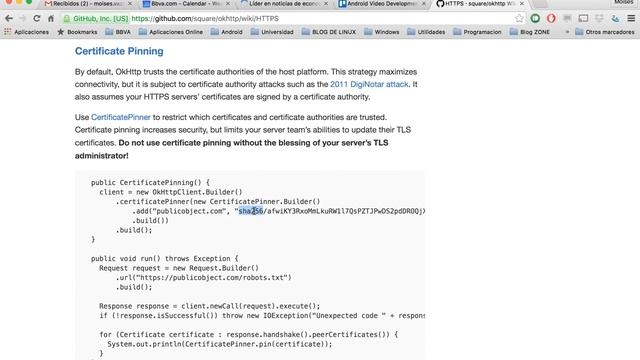Close the Líder en noticias tab
The height and width of the screenshot is (360, 640).
click(x=326, y=4)
